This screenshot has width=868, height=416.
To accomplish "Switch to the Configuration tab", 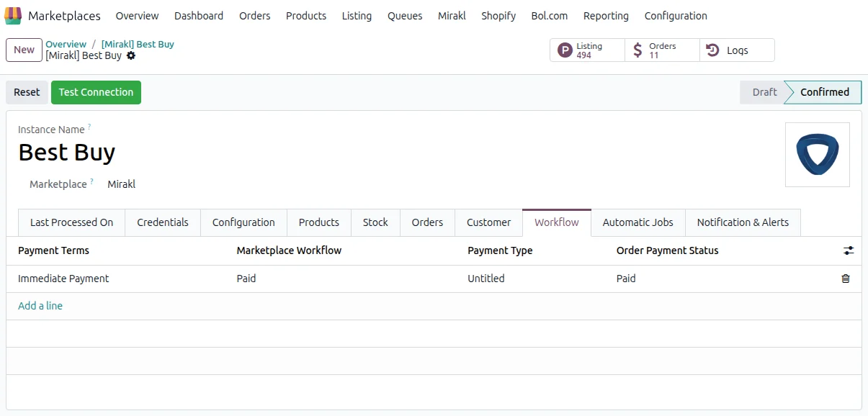I will [243, 222].
